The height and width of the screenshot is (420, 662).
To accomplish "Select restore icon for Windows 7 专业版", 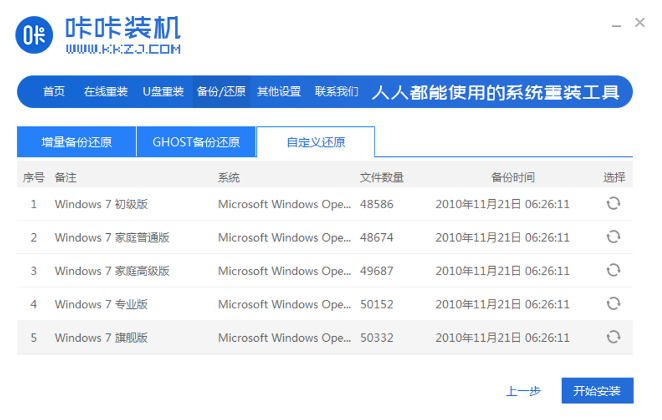I will point(613,303).
